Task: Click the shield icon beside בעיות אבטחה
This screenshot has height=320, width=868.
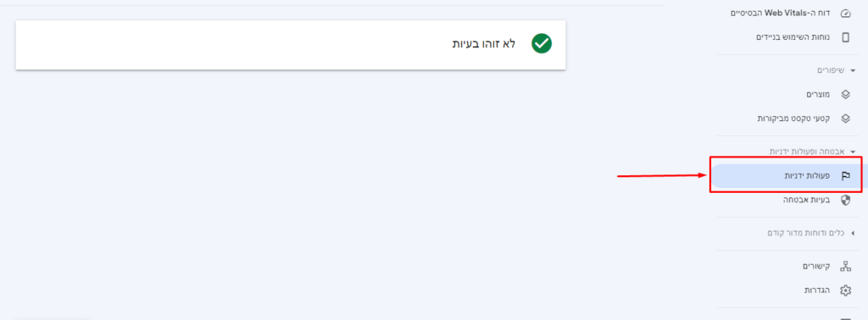Action: coord(845,200)
